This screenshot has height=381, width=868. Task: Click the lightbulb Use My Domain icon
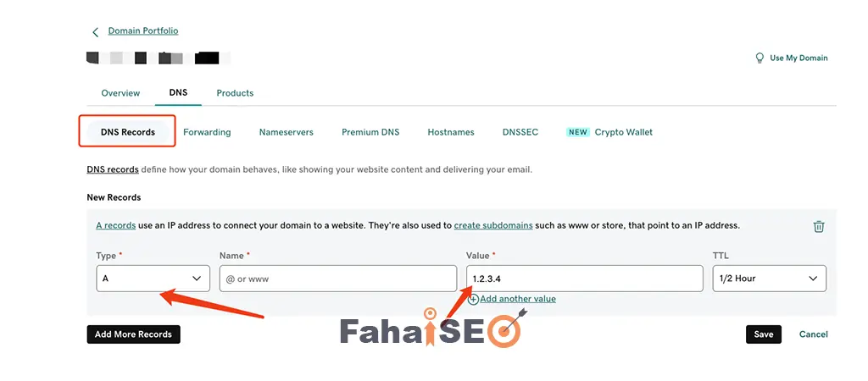(760, 58)
